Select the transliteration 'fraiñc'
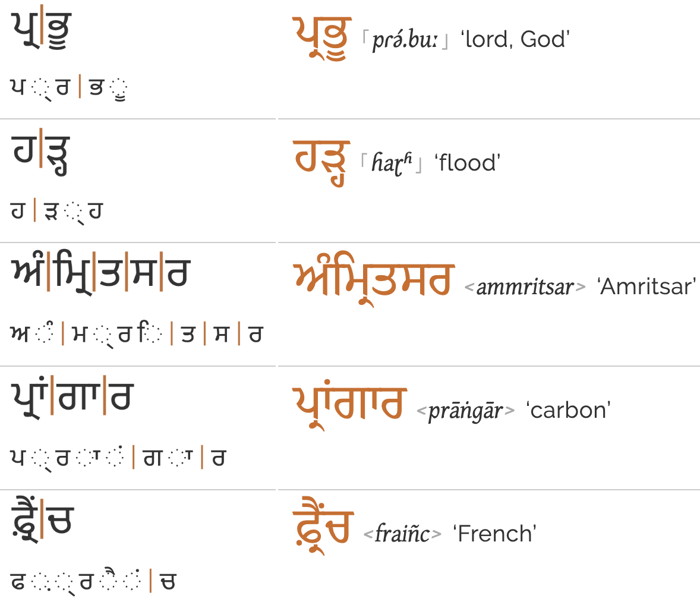The height and width of the screenshot is (611, 700). tap(402, 534)
